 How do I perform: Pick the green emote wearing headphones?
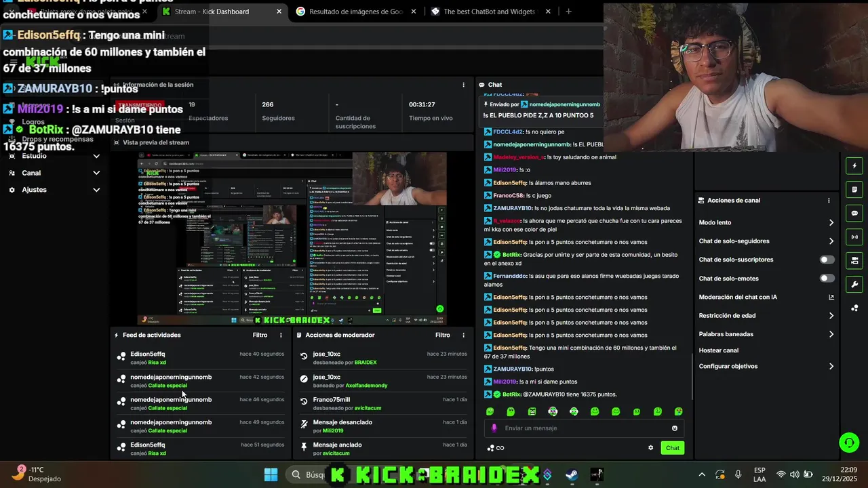click(574, 411)
